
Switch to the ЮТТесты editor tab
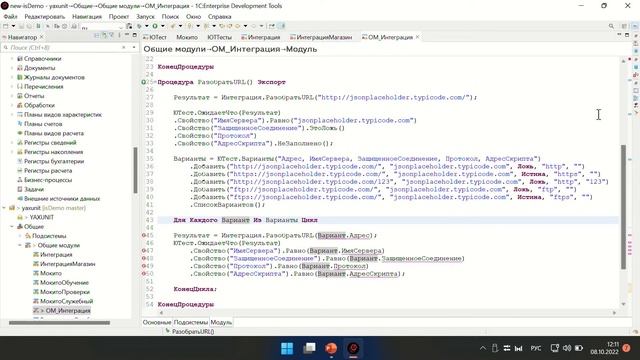[219, 37]
